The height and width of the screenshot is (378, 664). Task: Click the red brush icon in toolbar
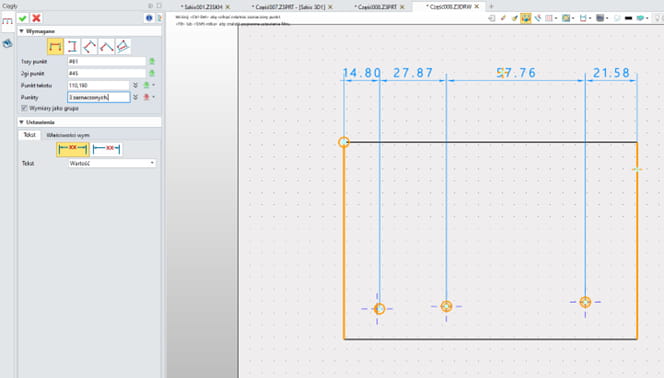click(x=503, y=18)
